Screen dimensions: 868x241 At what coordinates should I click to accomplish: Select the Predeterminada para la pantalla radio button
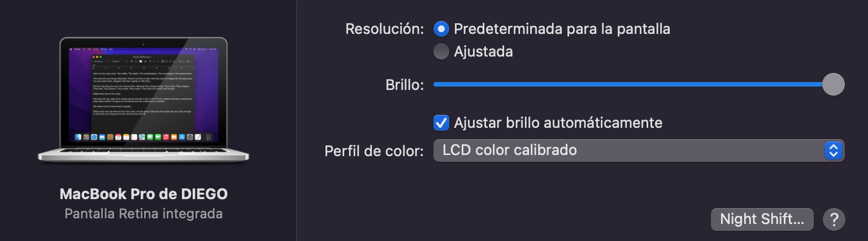(x=441, y=29)
